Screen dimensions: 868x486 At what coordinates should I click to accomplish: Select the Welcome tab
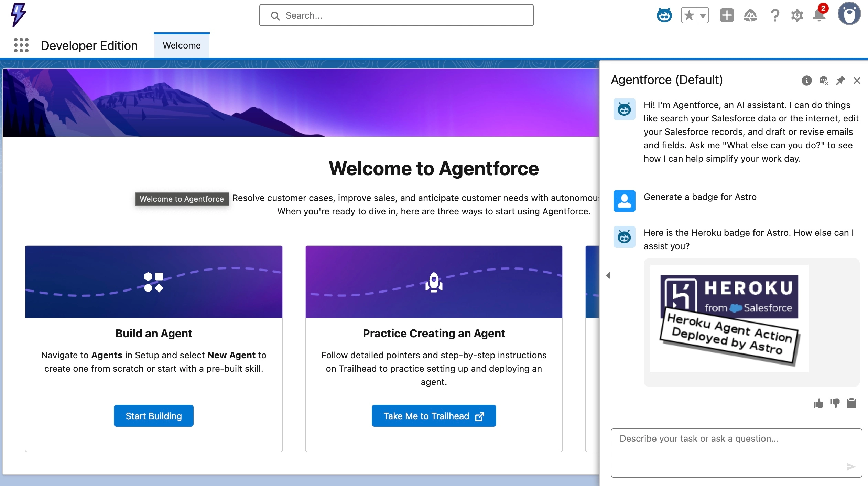click(x=182, y=45)
